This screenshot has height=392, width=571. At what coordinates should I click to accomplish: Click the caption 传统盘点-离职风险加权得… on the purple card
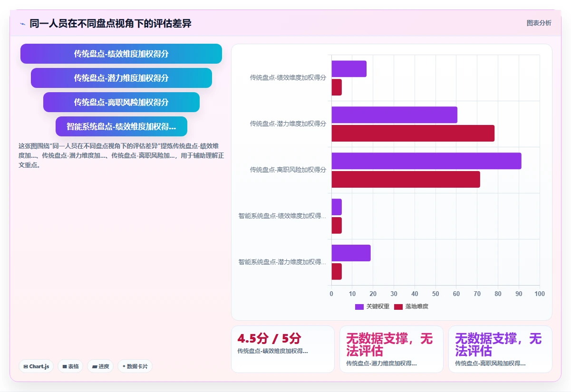tap(490, 363)
